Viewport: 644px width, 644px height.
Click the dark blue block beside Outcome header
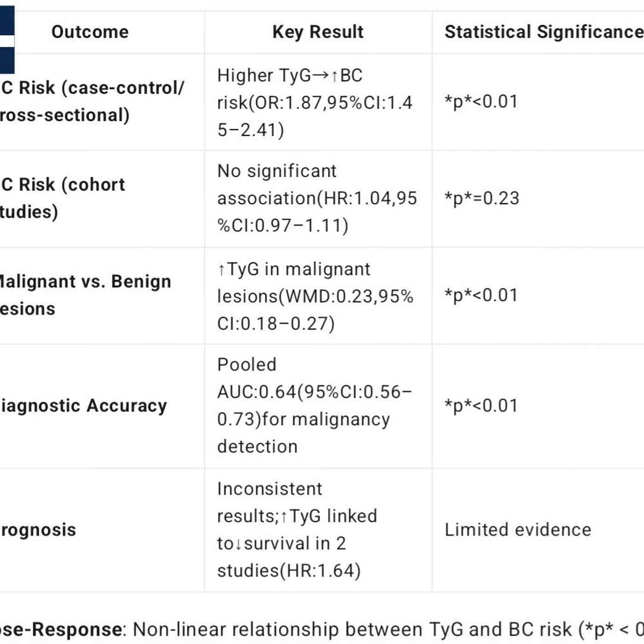click(7, 40)
